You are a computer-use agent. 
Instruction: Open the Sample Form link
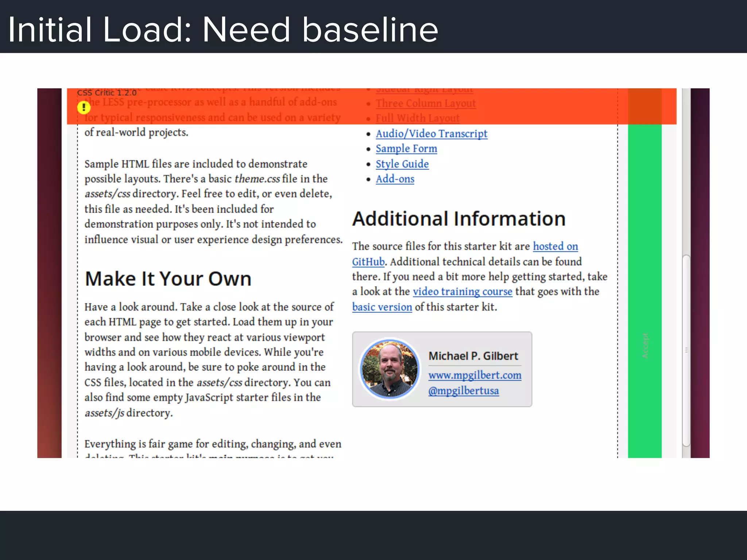(x=406, y=149)
